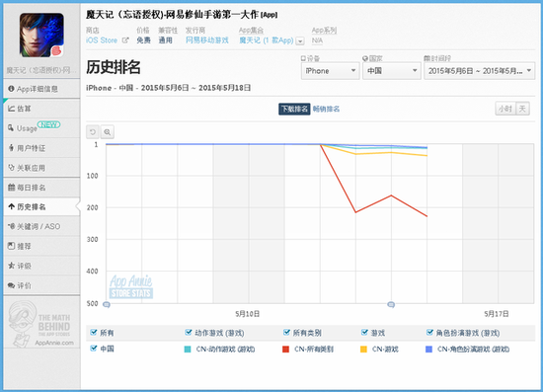This screenshot has height=392, width=543.
Task: Click the speech bubble icon beside 评价
Action: pos(11,285)
